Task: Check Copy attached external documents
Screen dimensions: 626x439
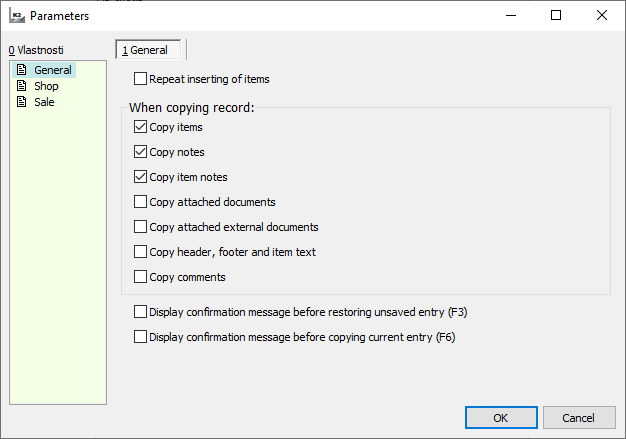Action: [140, 227]
